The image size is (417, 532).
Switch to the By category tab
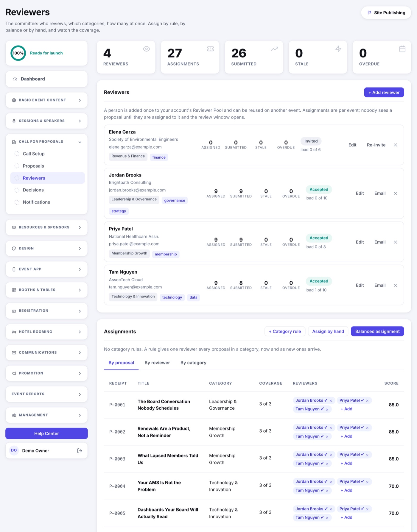point(193,363)
